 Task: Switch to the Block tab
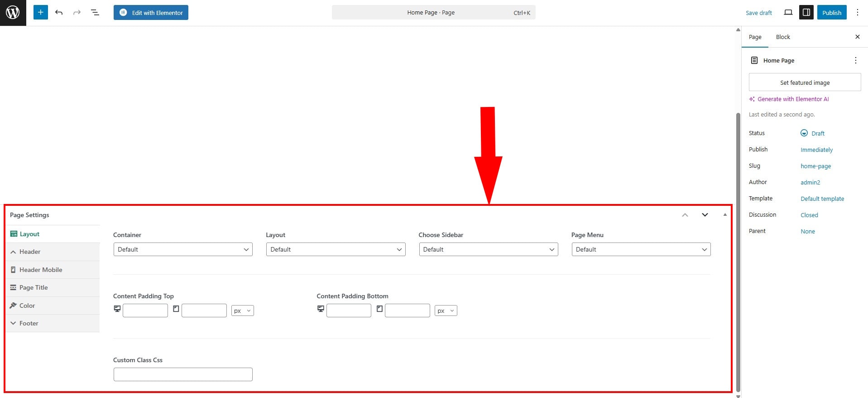coord(782,37)
